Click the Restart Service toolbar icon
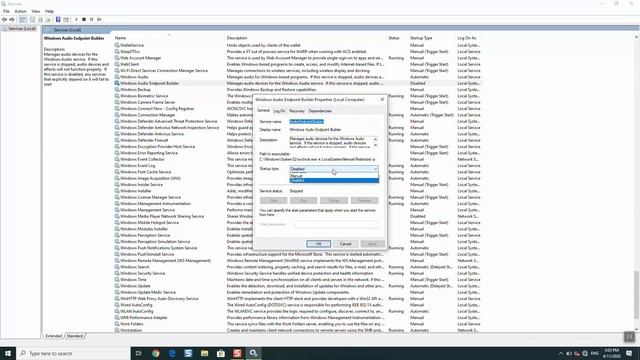Screen dimensions: 640x360 pos(99,19)
